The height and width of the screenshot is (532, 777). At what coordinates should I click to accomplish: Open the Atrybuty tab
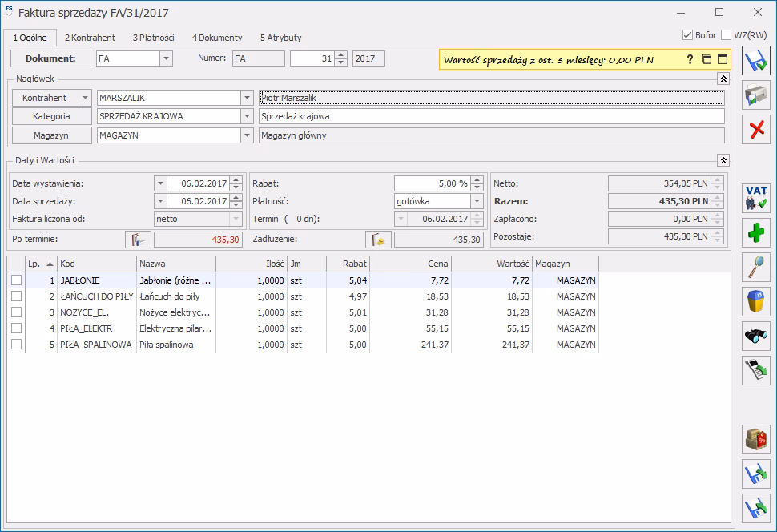point(280,38)
